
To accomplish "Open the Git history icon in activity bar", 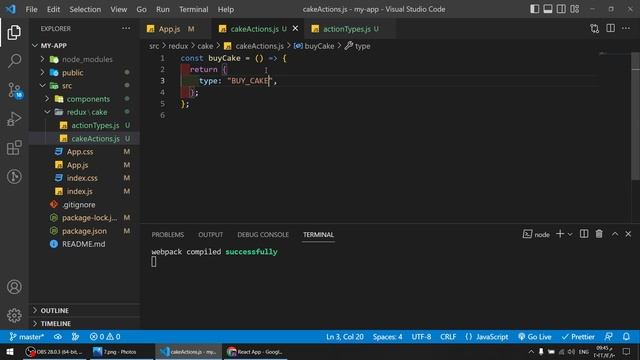I will tap(14, 176).
